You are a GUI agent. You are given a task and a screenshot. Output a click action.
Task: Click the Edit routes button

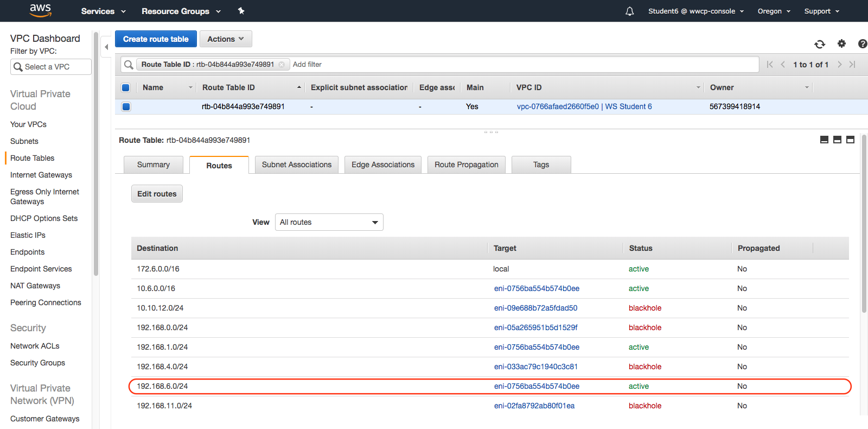coord(157,194)
